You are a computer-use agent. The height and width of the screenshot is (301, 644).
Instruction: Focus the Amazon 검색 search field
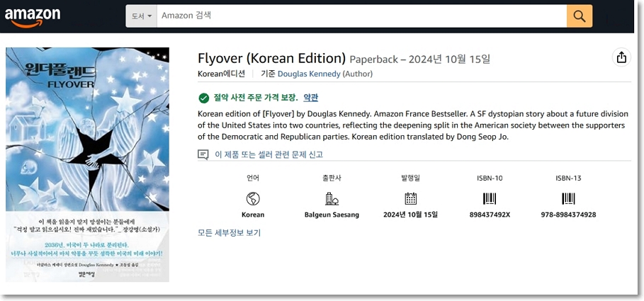click(361, 16)
